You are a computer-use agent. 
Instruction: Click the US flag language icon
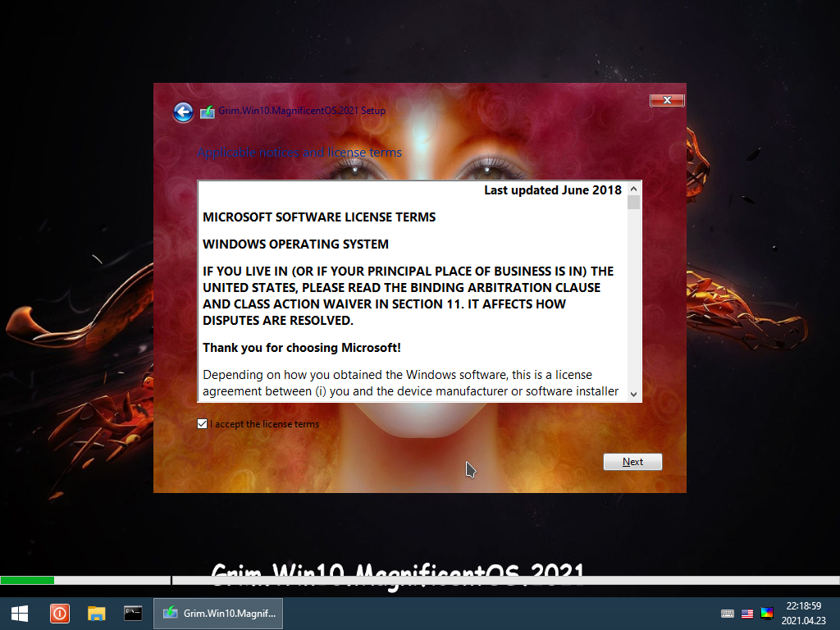pyautogui.click(x=747, y=614)
